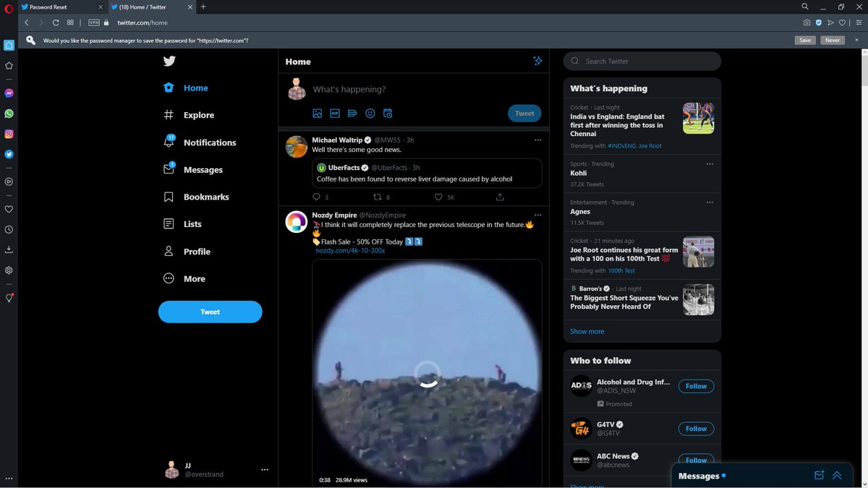Open the emoji picker in composer
868x488 pixels.
(370, 114)
